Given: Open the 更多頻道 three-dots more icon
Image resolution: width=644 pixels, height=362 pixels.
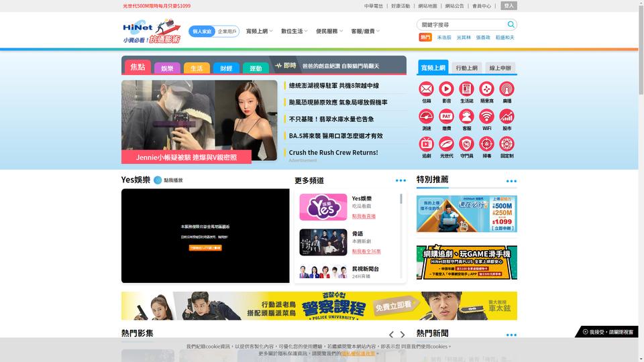Looking at the screenshot, I should [x=400, y=180].
